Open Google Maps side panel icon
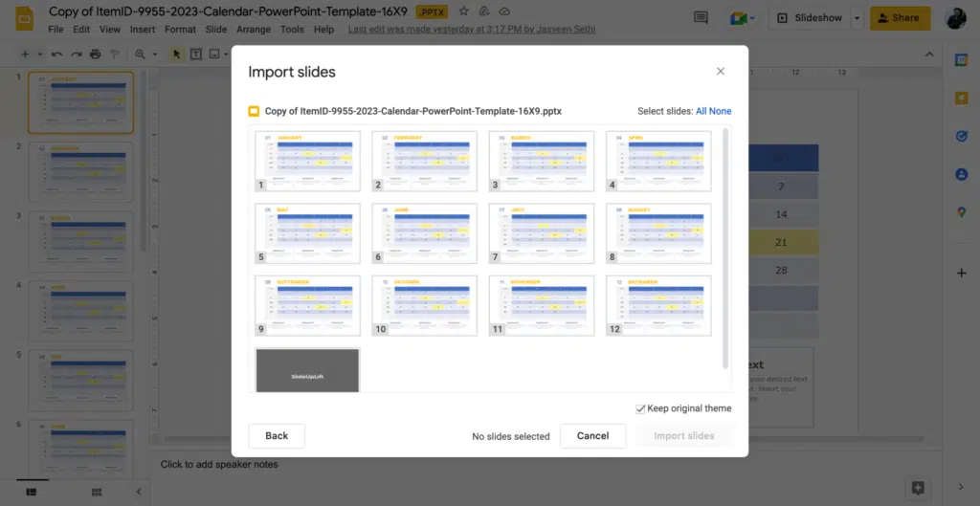 (x=962, y=212)
